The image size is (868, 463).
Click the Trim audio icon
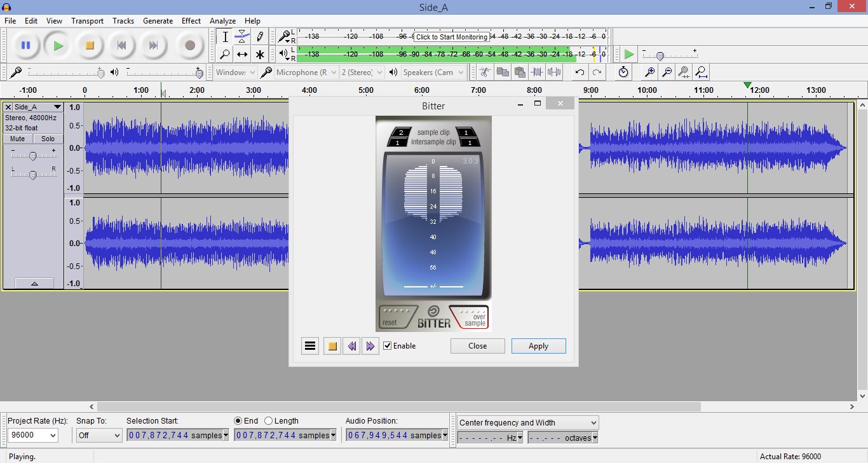pyautogui.click(x=537, y=72)
